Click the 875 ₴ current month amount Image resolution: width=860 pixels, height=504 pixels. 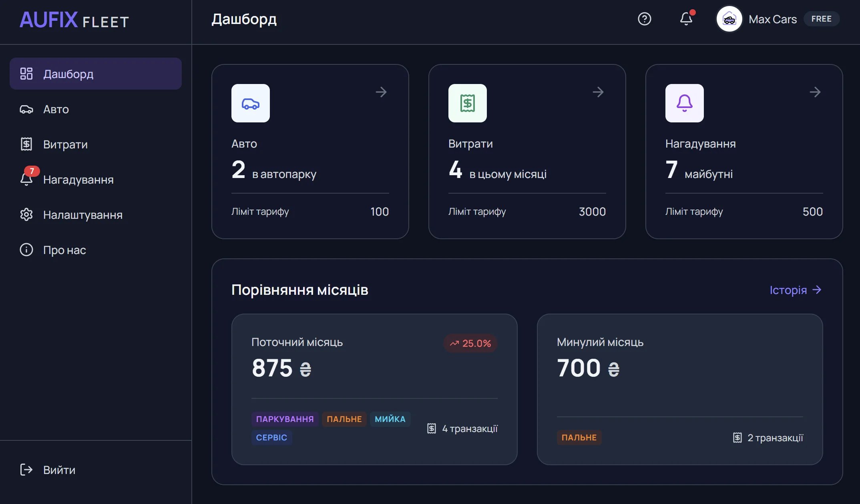(282, 368)
